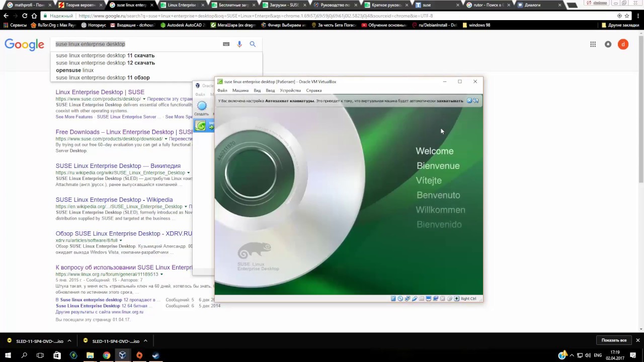The height and width of the screenshot is (362, 644).
Task: Click the Google logo
Action: coord(25,45)
